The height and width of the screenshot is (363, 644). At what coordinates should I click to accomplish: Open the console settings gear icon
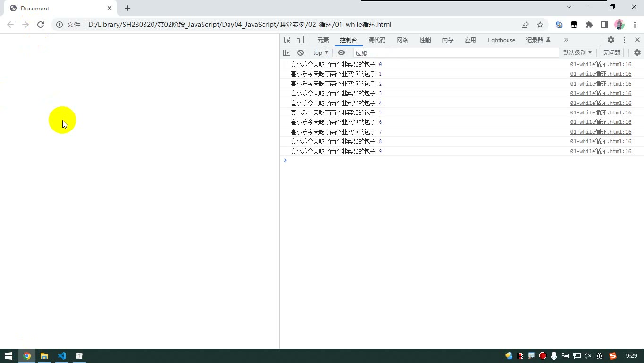(x=637, y=53)
